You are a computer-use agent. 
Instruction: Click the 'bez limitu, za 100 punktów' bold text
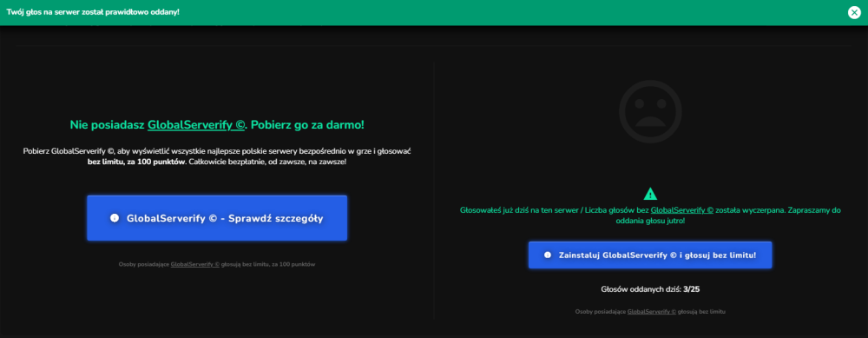(x=136, y=162)
